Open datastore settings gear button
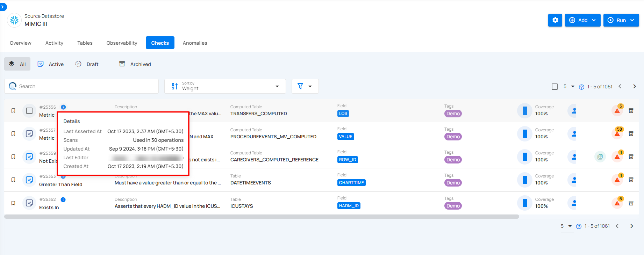644x255 pixels. click(x=555, y=20)
